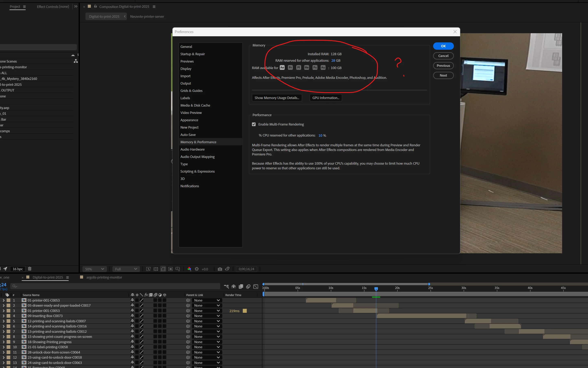Click the 28 GB reserved RAM value
The height and width of the screenshot is (368, 588).
pyautogui.click(x=333, y=61)
